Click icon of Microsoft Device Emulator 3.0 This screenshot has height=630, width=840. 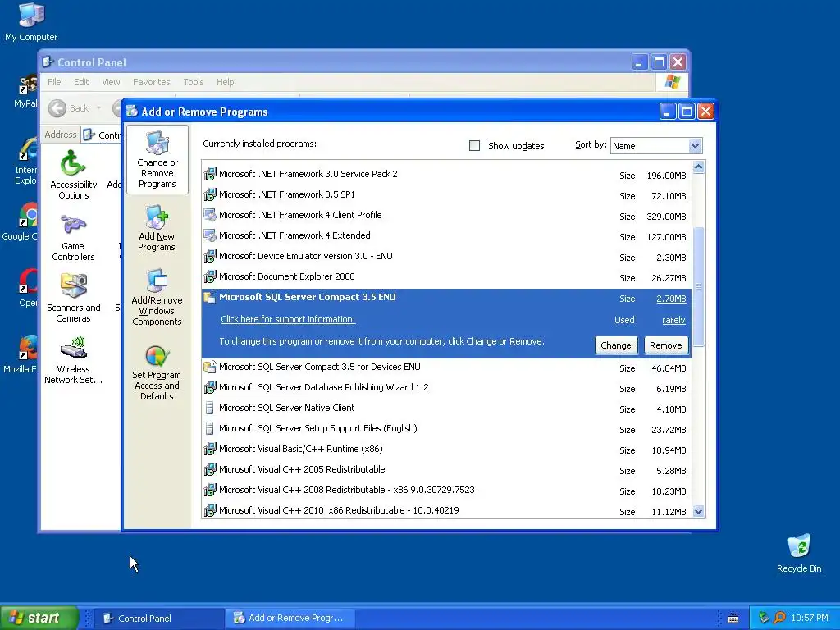(210, 256)
